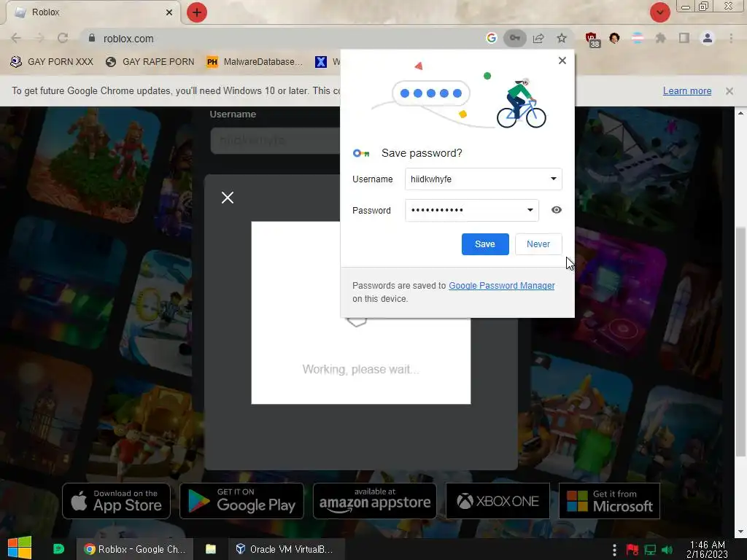
Task: Open the tab search dropdown arrow
Action: tap(659, 12)
